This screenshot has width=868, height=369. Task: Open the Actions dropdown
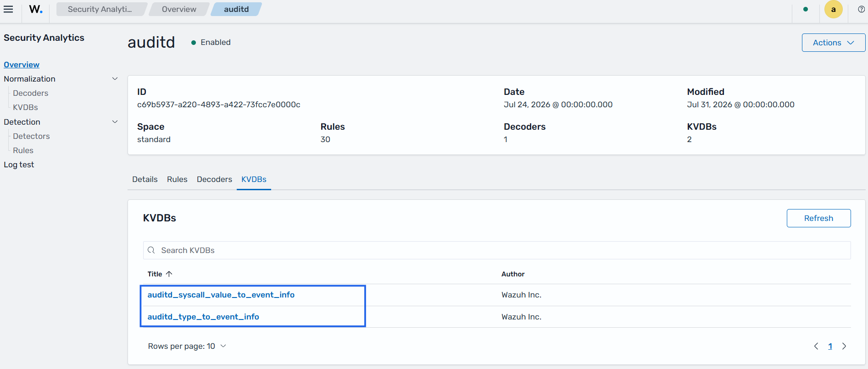[x=833, y=43]
